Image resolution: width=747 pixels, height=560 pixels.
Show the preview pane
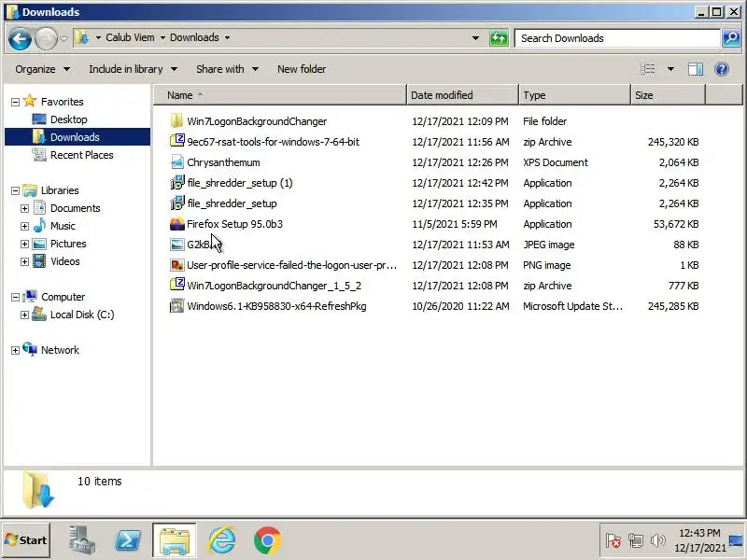pyautogui.click(x=696, y=69)
